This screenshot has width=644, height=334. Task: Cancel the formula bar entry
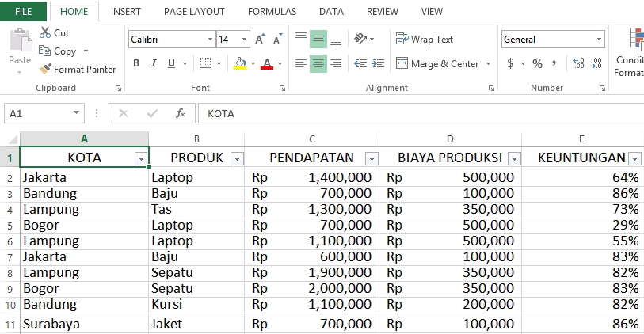click(124, 114)
